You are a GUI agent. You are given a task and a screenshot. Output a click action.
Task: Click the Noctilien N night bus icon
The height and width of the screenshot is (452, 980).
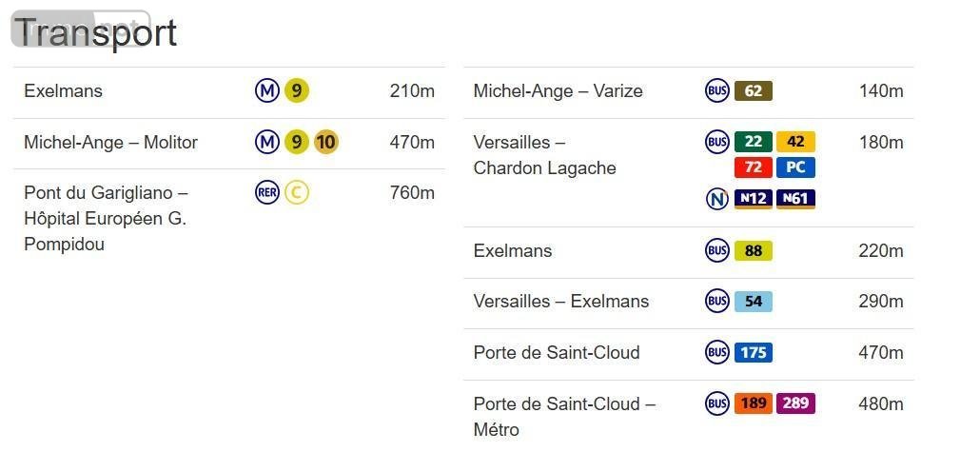pos(717,199)
